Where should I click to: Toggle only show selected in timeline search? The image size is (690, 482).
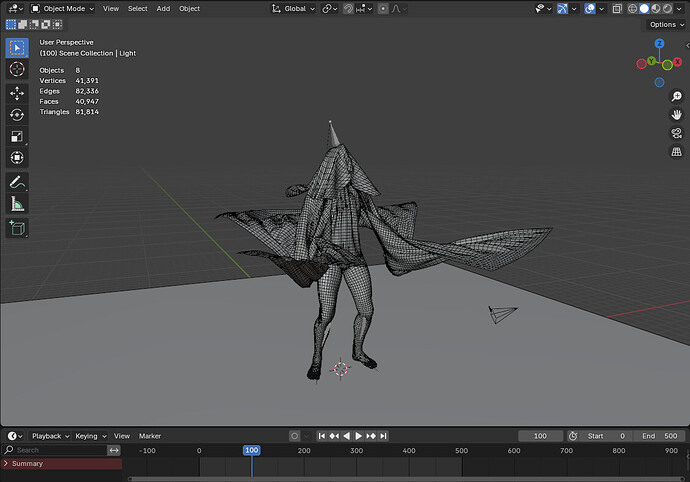pyautogui.click(x=114, y=450)
